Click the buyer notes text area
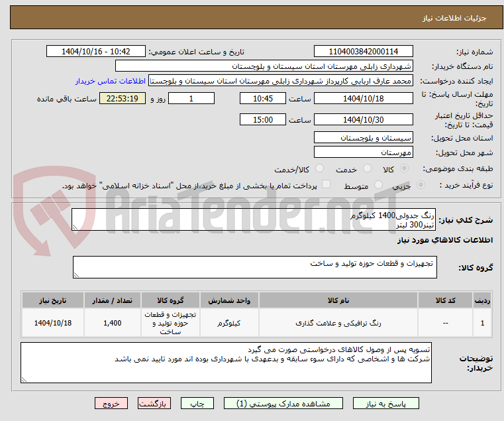This screenshot has height=421, width=504. click(226, 363)
